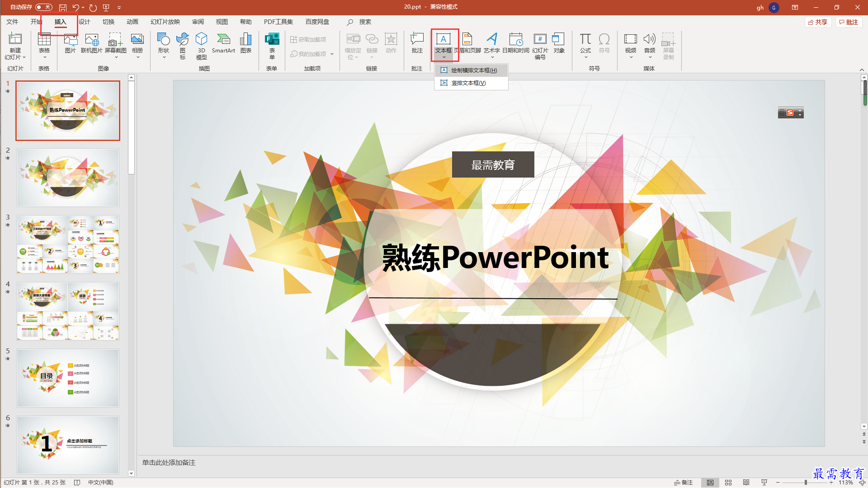Select slide 2 thumbnail

pos(68,178)
